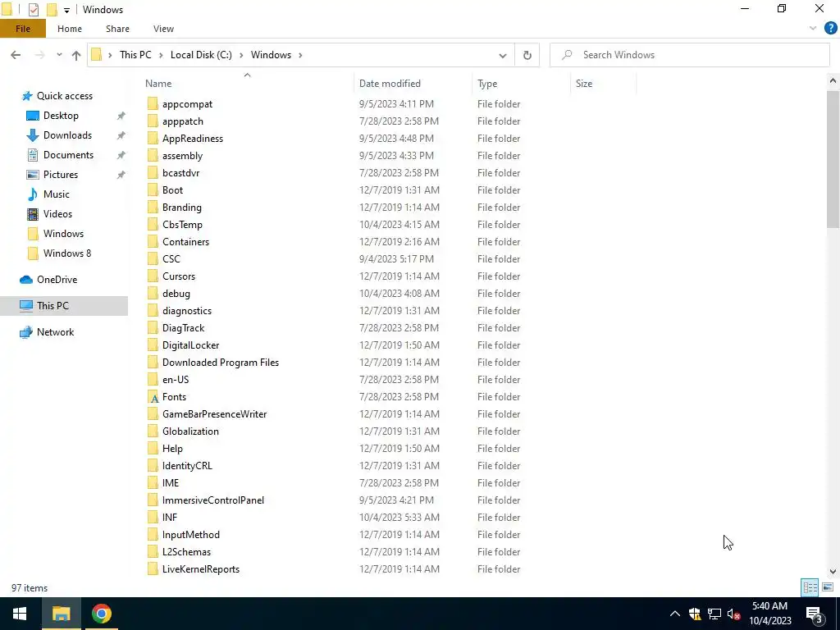This screenshot has width=840, height=630.
Task: Open Explorer Help question mark icon
Action: [x=830, y=28]
